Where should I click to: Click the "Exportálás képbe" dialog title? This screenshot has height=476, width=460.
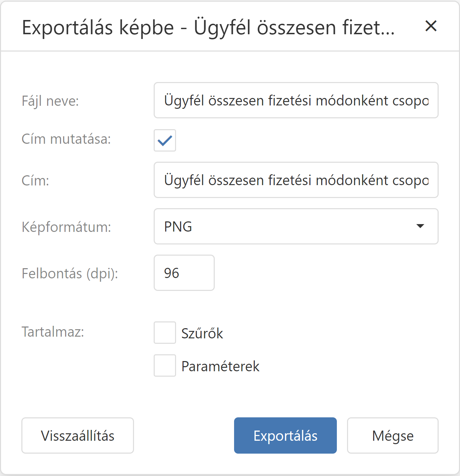(x=208, y=27)
